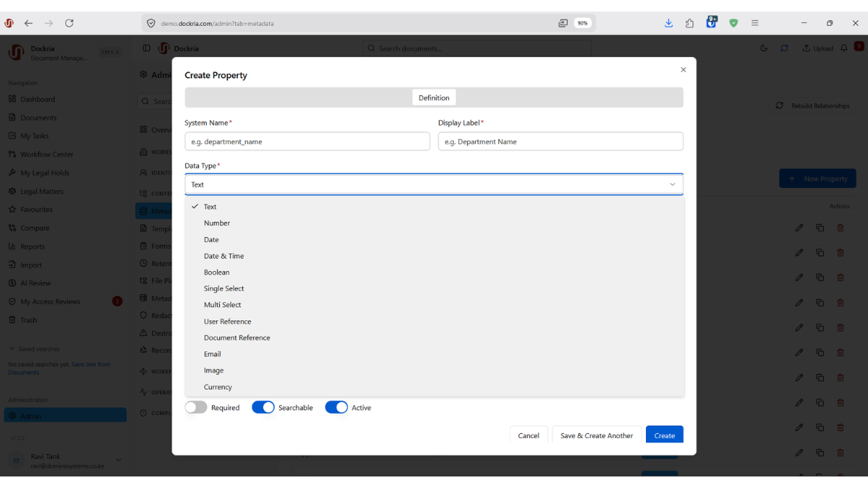Image resolution: width=868 pixels, height=488 pixels.
Task: Open Documents in sidebar
Action: pos(65,118)
